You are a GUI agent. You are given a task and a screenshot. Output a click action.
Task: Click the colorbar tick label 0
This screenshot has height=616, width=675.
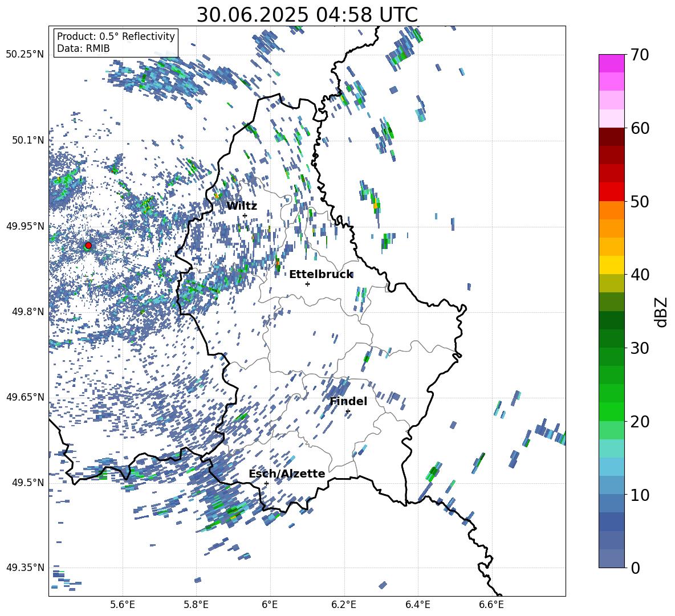click(635, 568)
